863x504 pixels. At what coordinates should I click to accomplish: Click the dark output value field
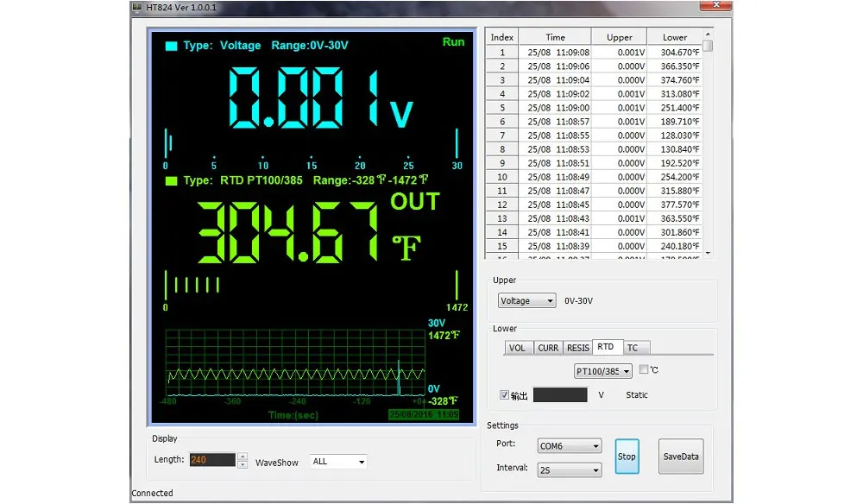coord(560,395)
